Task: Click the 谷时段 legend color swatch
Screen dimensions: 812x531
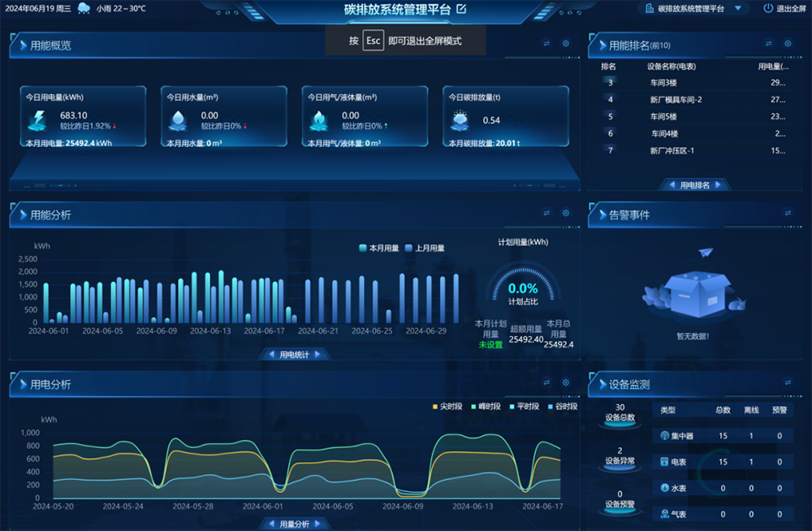Action: (x=551, y=406)
